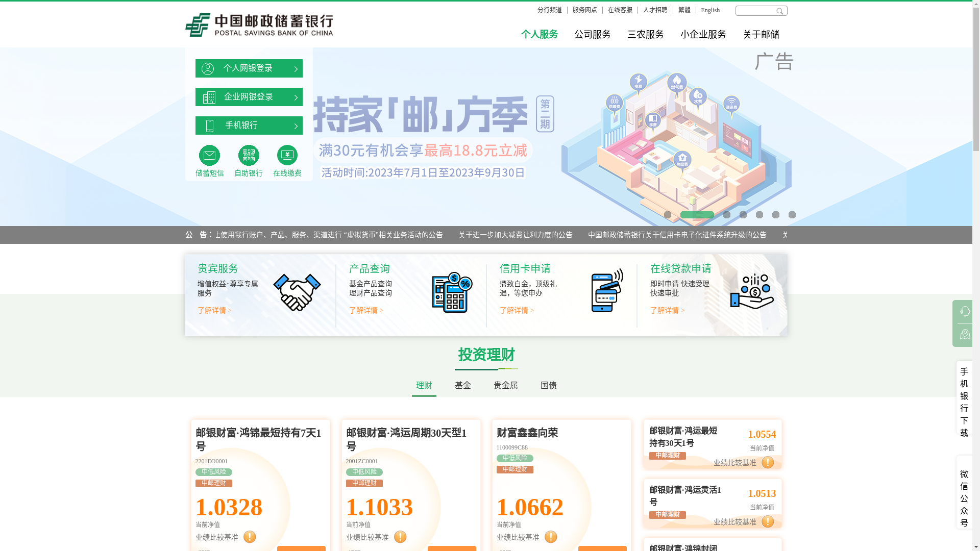
Task: Open 虚拟货币 related announcement
Action: [329, 235]
